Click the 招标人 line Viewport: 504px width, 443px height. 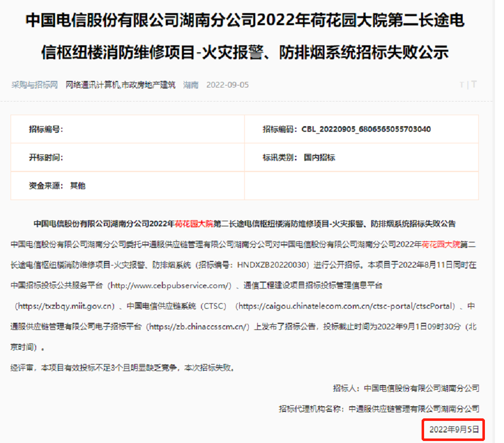406,389
